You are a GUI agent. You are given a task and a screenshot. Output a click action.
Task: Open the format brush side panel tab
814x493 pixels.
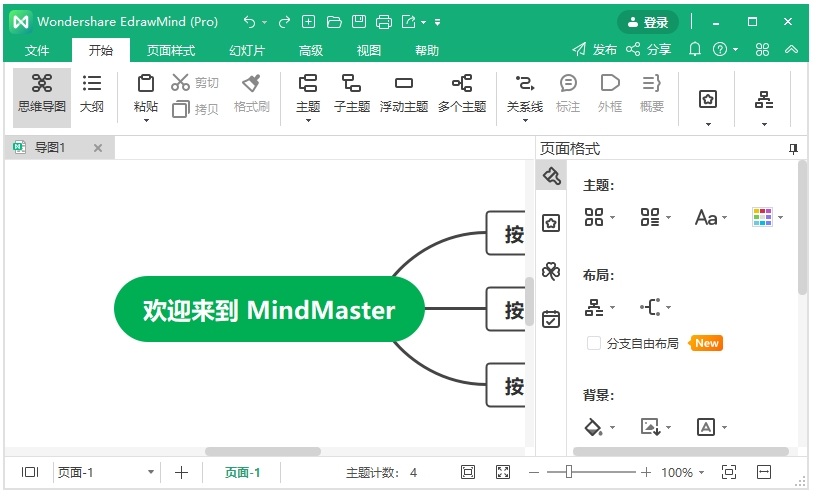point(551,176)
